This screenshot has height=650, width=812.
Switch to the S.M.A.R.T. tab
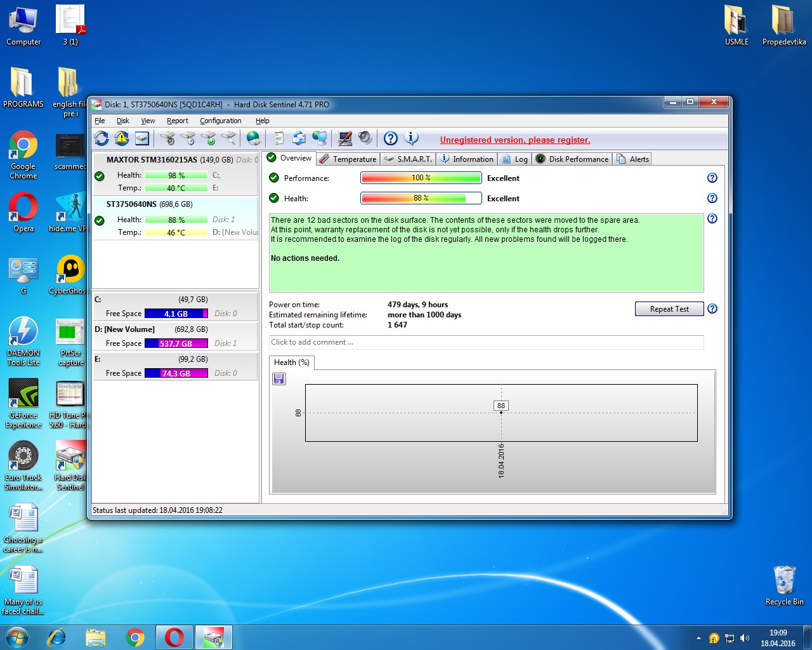coord(407,159)
